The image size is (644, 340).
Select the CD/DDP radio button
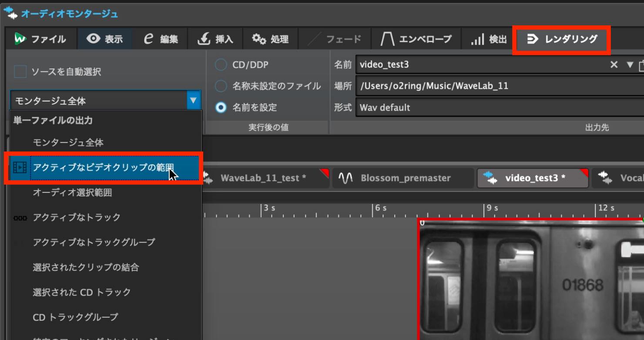click(x=221, y=65)
